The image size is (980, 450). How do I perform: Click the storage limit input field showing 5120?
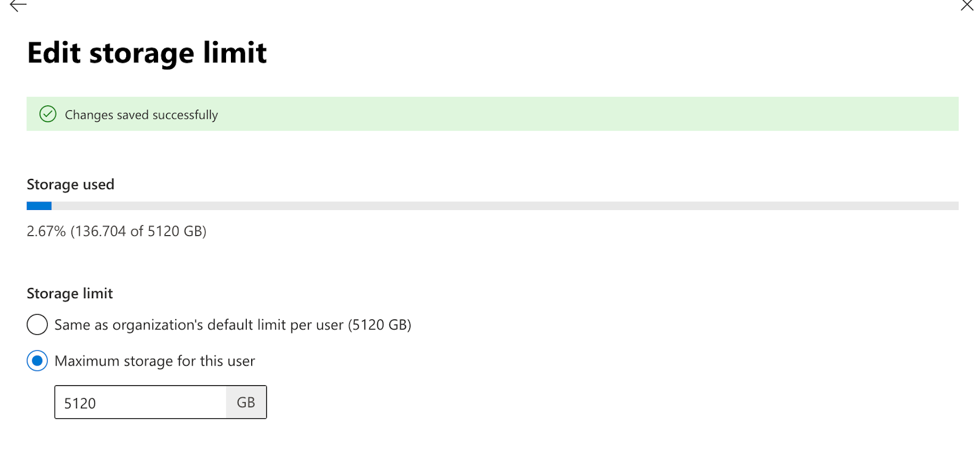click(140, 403)
